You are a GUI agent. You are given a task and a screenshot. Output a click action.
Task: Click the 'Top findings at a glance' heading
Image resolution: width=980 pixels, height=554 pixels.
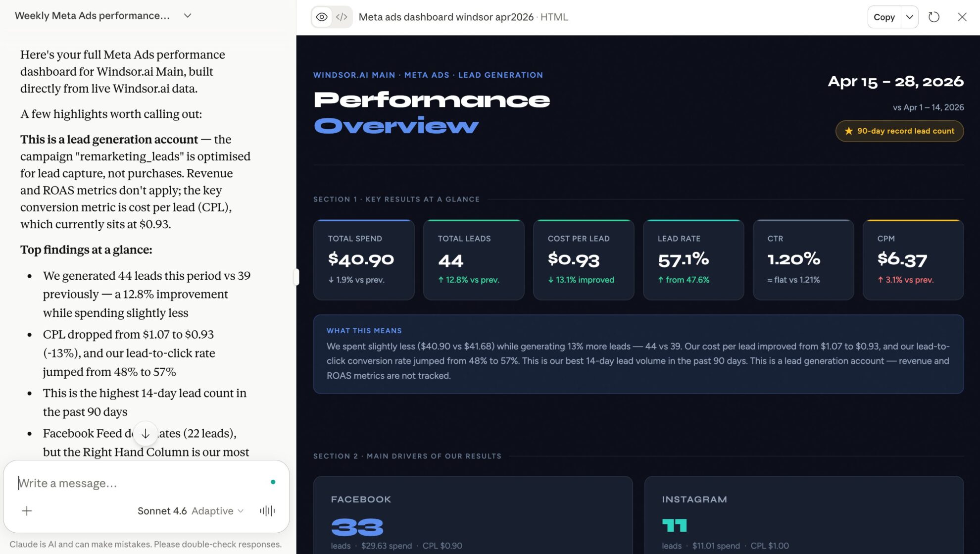pos(86,250)
